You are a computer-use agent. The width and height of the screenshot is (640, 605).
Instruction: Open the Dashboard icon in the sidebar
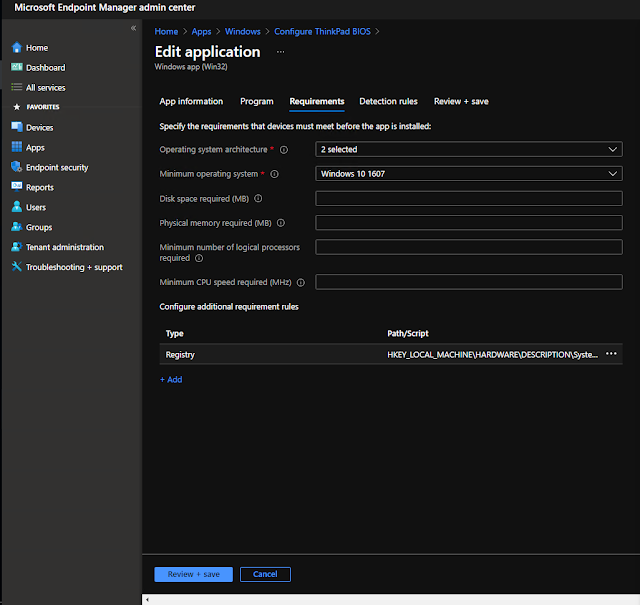(x=17, y=67)
